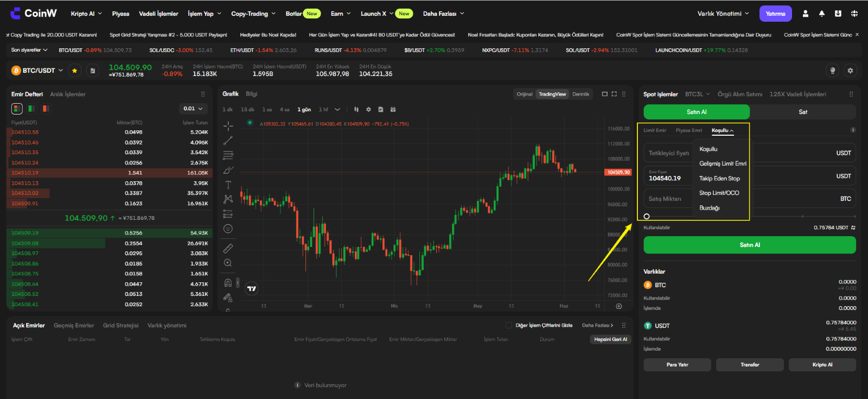Image resolution: width=868 pixels, height=399 pixels.
Task: Maximize chart panel with rectangle icon
Action: pos(605,94)
